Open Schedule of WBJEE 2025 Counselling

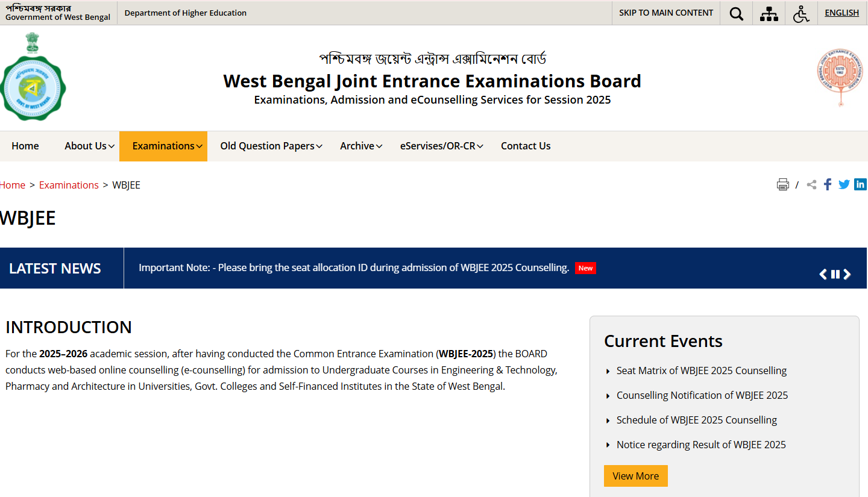[697, 420]
